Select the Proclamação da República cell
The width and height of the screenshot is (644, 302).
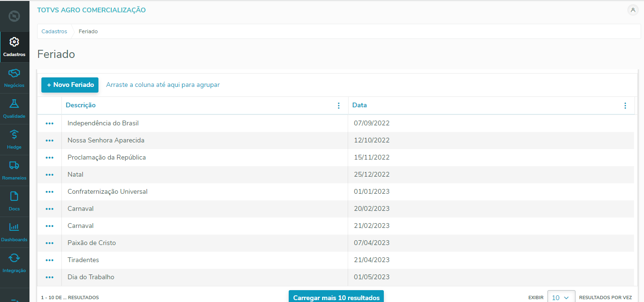[x=205, y=158]
